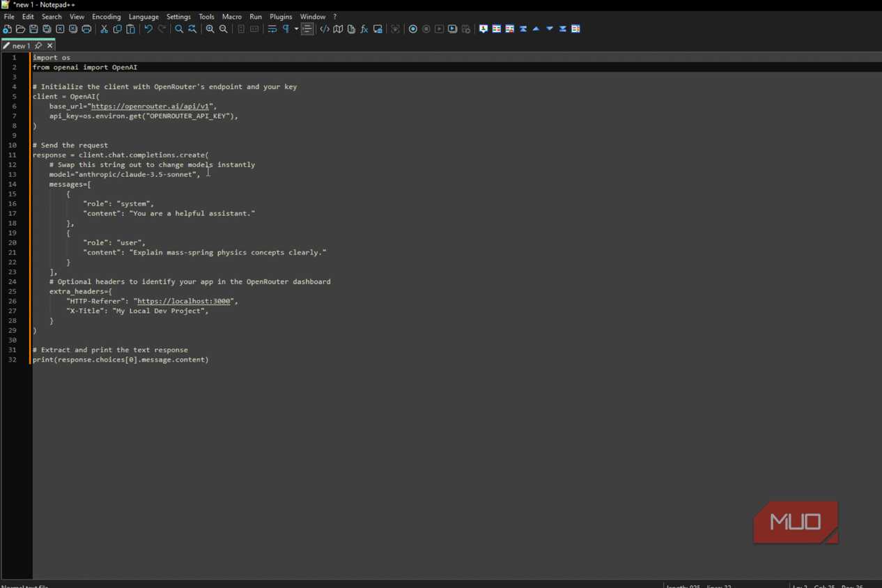Open the Settings menu
This screenshot has height=588, width=882.
178,17
